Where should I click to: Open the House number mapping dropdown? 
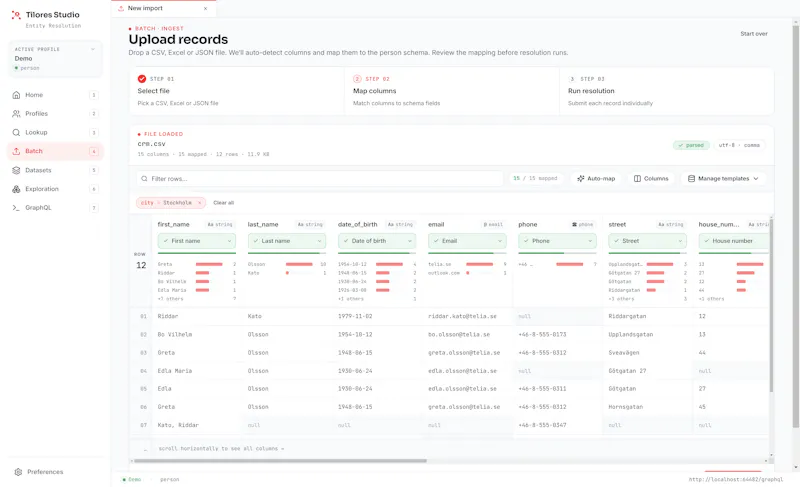pos(734,241)
